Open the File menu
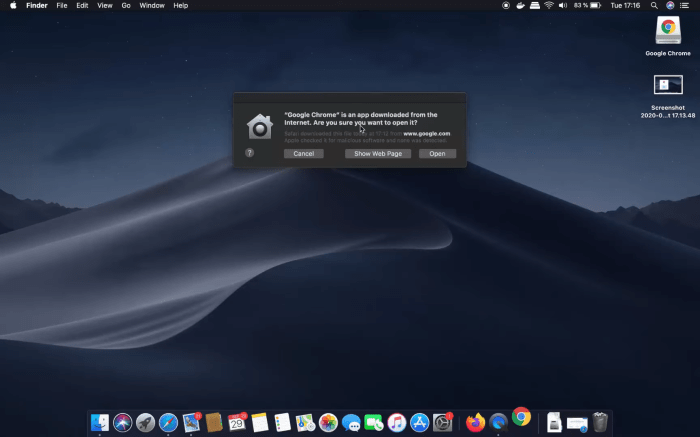The width and height of the screenshot is (700, 437). tap(62, 5)
